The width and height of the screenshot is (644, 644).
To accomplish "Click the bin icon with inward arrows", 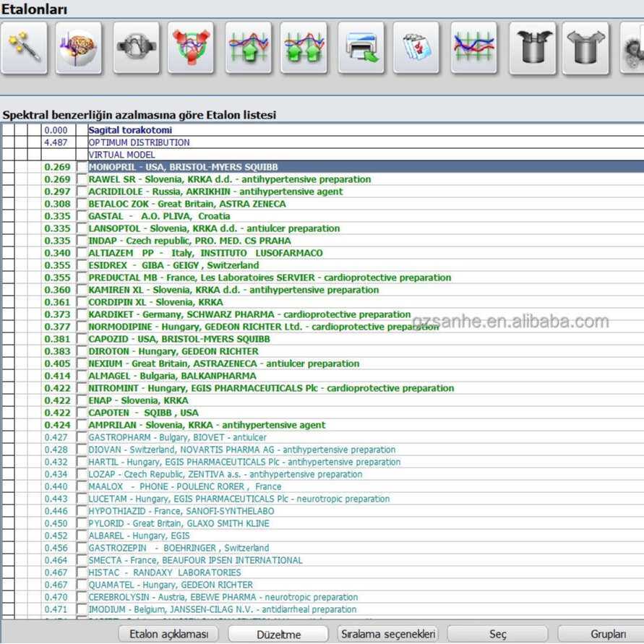I will pos(533,48).
